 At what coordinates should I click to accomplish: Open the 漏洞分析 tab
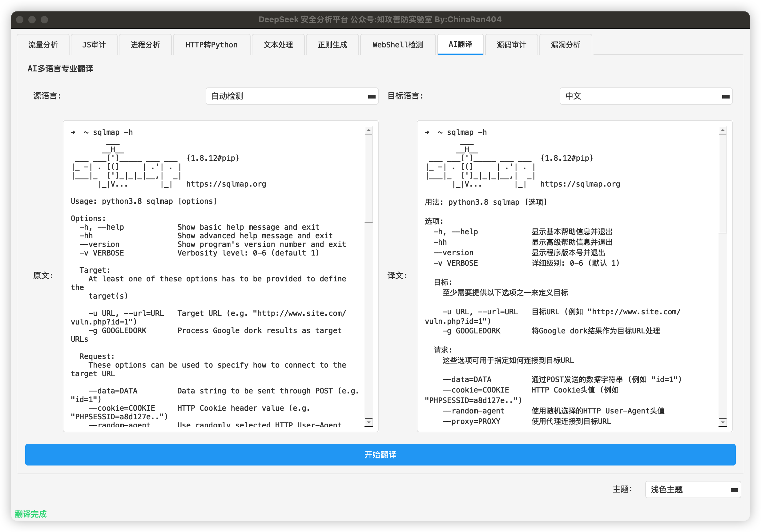(x=566, y=45)
